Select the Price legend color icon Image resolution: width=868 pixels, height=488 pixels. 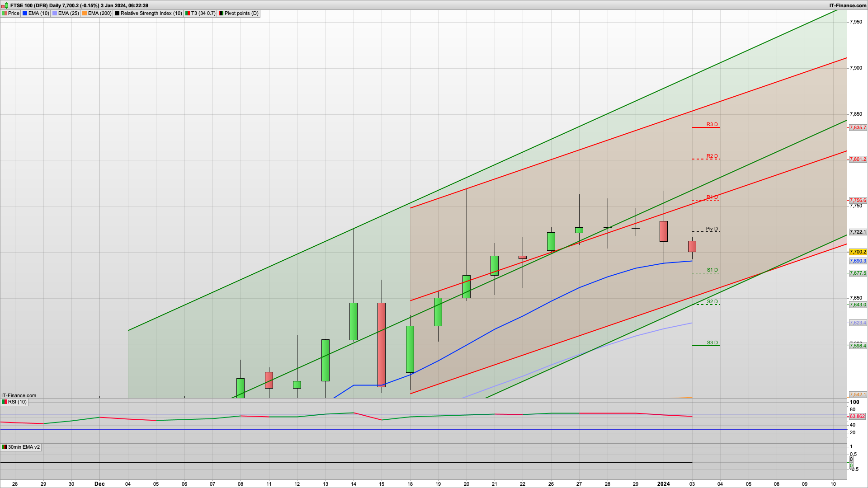pos(5,14)
